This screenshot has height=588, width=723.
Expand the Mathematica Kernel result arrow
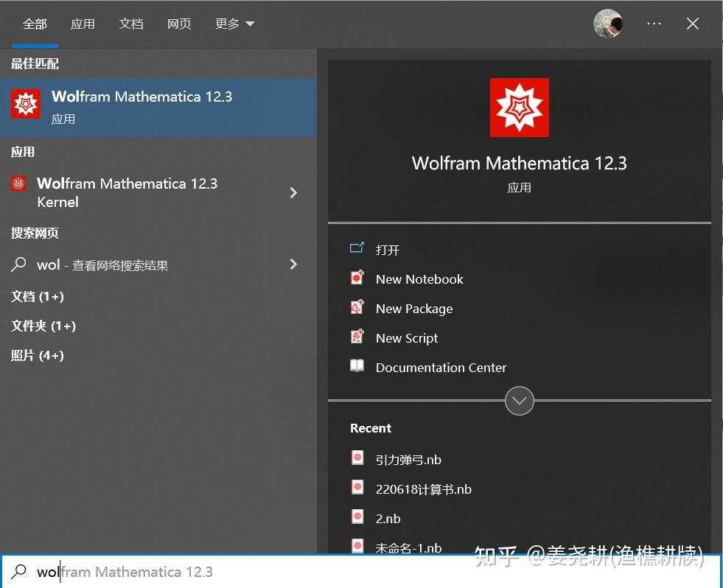coord(293,193)
